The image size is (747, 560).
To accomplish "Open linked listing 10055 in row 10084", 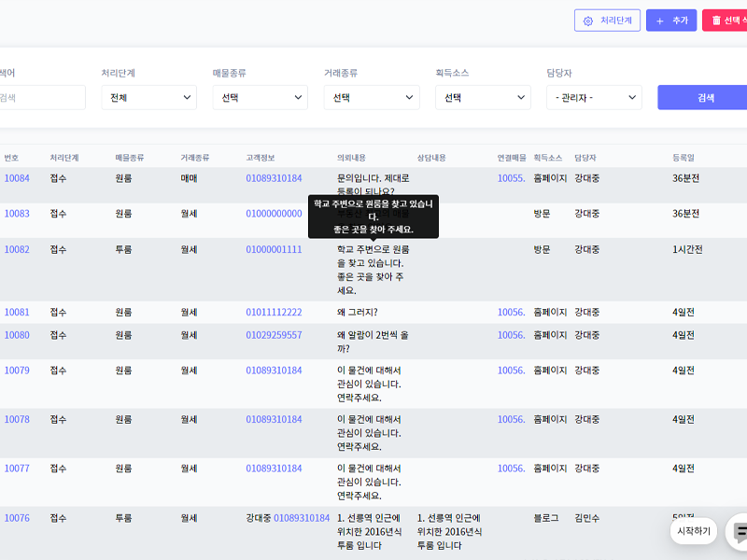I will (x=511, y=178).
